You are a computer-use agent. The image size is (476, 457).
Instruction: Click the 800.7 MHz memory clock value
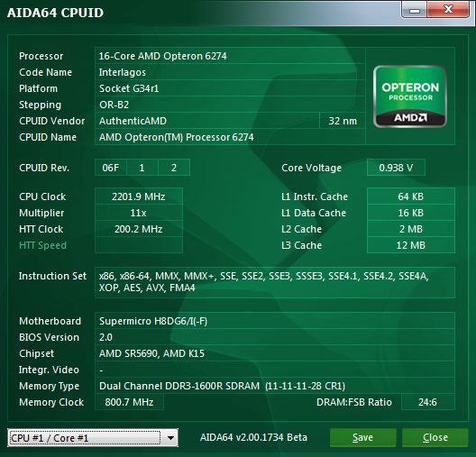pyautogui.click(x=129, y=402)
